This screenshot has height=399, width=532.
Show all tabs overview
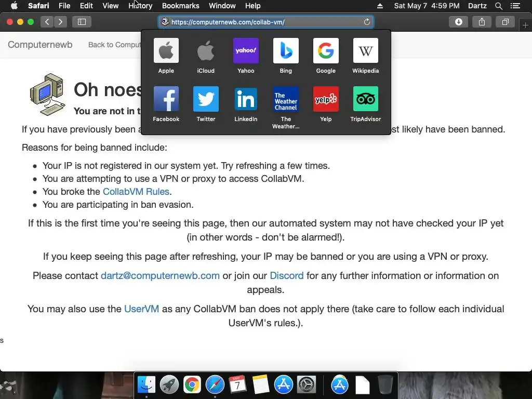505,22
